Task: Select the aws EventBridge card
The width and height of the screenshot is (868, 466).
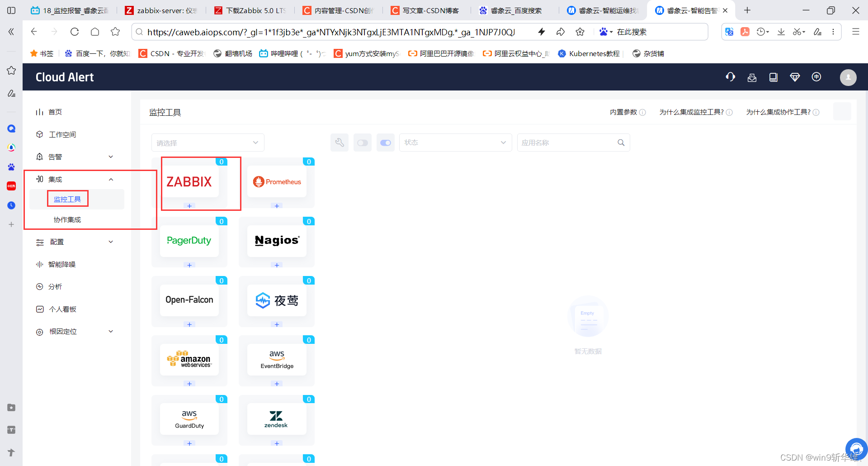Action: [277, 359]
